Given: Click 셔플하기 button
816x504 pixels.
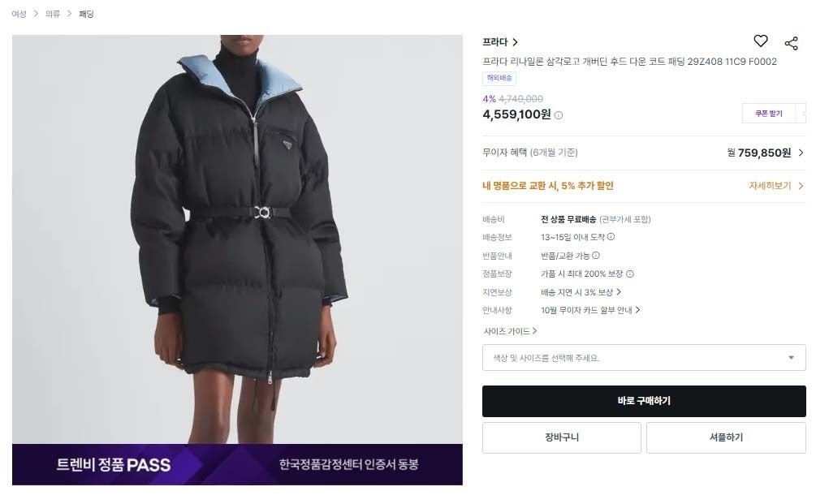Looking at the screenshot, I should click(x=726, y=437).
